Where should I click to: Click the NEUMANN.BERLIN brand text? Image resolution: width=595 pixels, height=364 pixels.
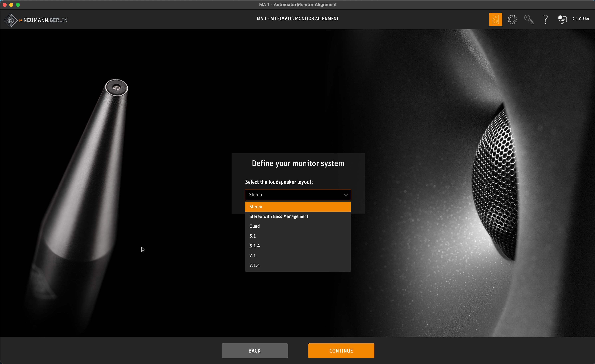(45, 20)
